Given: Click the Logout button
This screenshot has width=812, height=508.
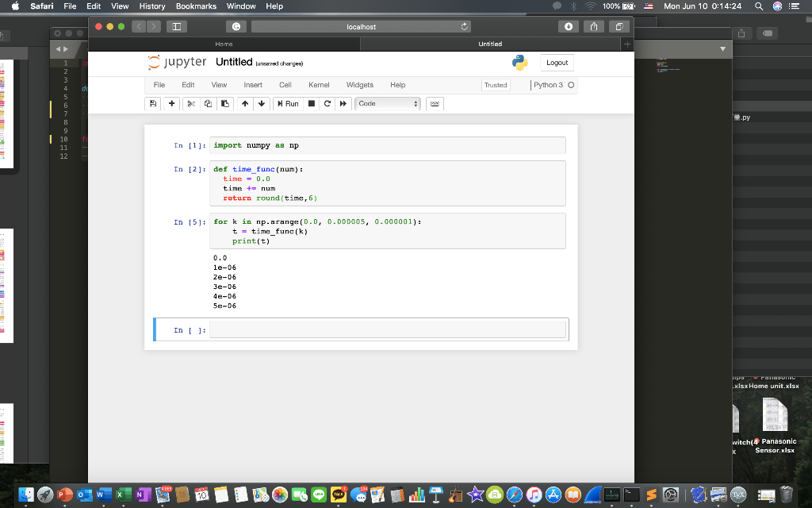Looking at the screenshot, I should pyautogui.click(x=557, y=62).
